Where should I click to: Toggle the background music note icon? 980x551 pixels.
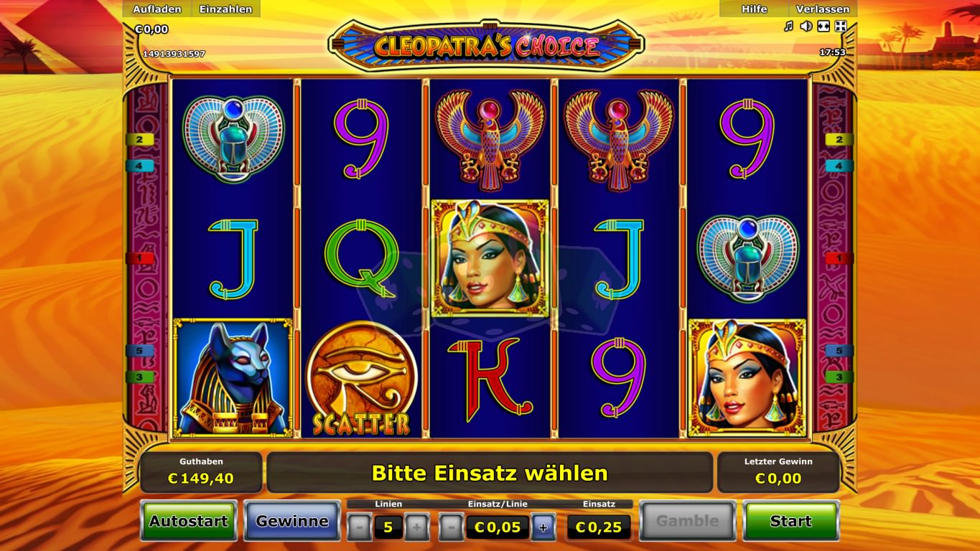788,27
